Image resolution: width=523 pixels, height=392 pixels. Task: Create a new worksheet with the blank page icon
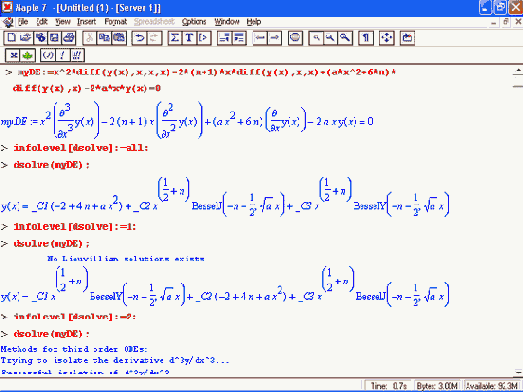tap(11, 38)
